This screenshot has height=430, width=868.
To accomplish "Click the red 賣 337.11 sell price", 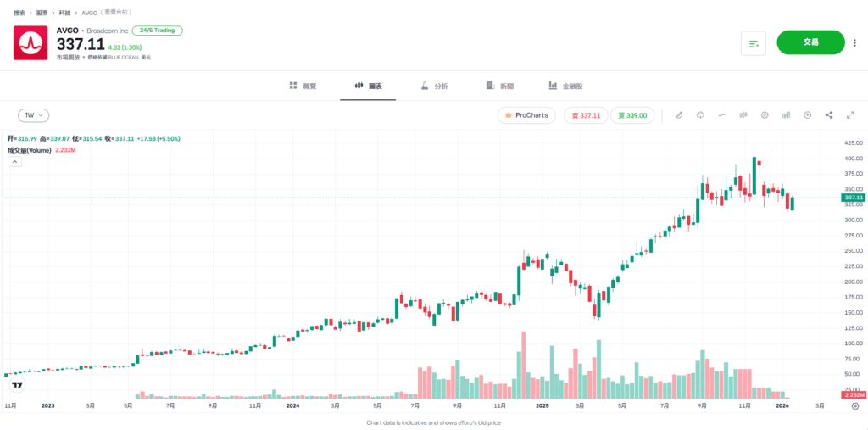I will (586, 115).
